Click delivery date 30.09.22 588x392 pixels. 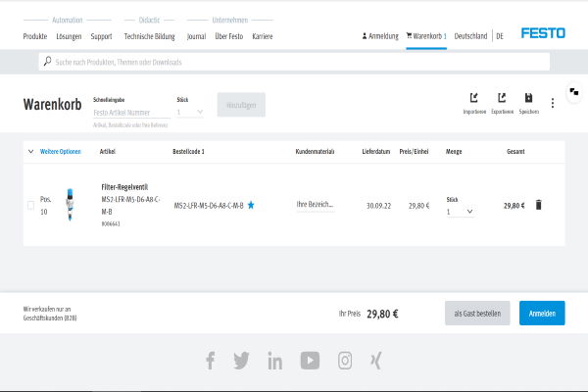[x=378, y=206]
